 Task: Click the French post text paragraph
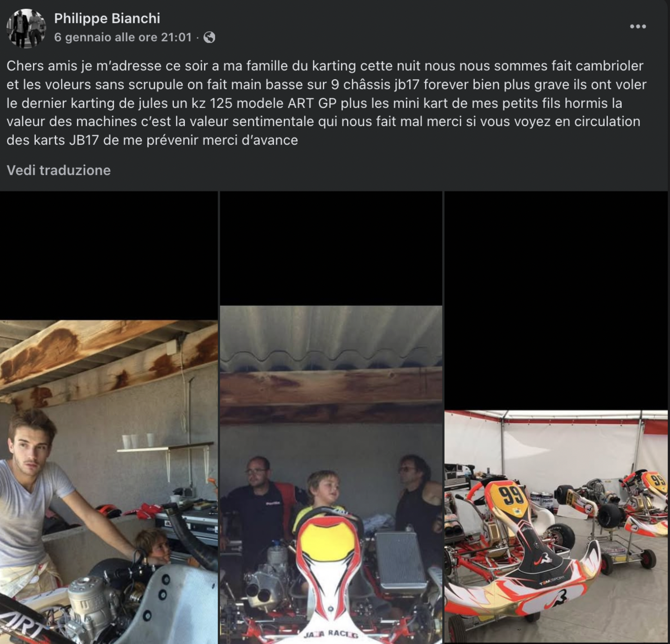pos(325,103)
